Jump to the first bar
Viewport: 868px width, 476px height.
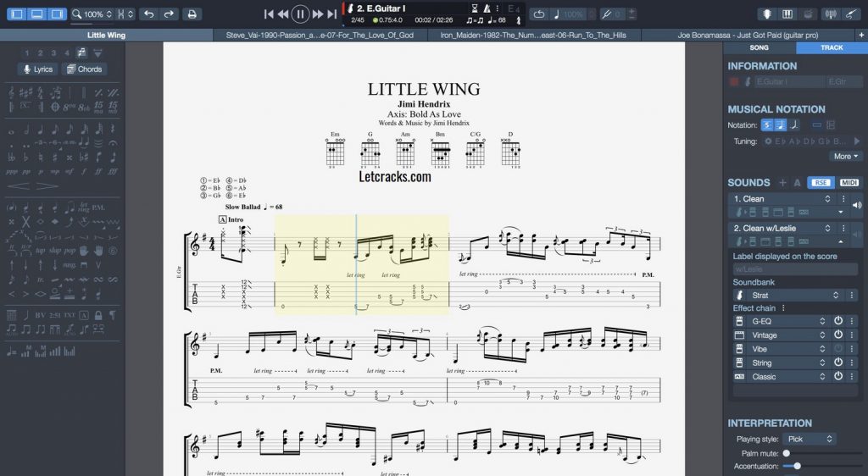pos(269,14)
